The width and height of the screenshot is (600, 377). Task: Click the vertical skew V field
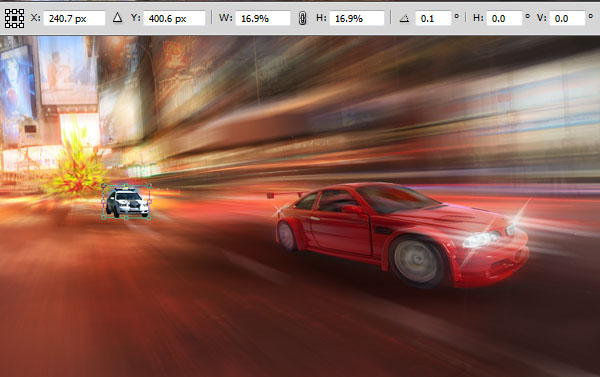coord(567,18)
